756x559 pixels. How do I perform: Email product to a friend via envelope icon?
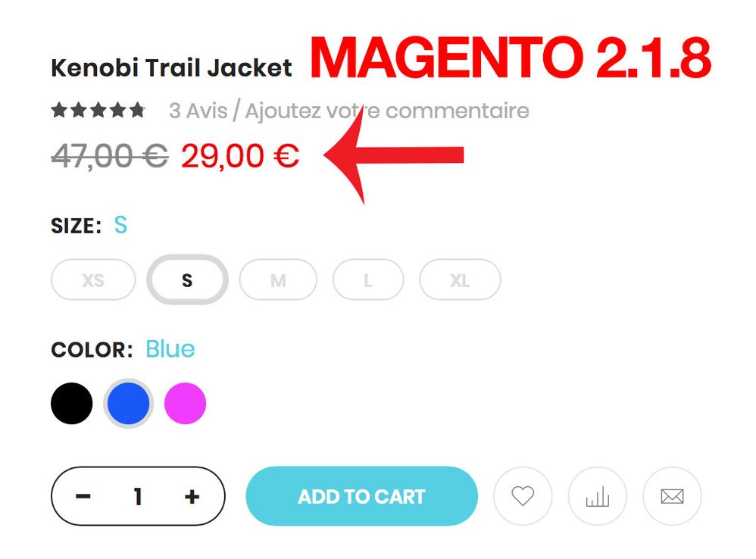click(x=672, y=496)
